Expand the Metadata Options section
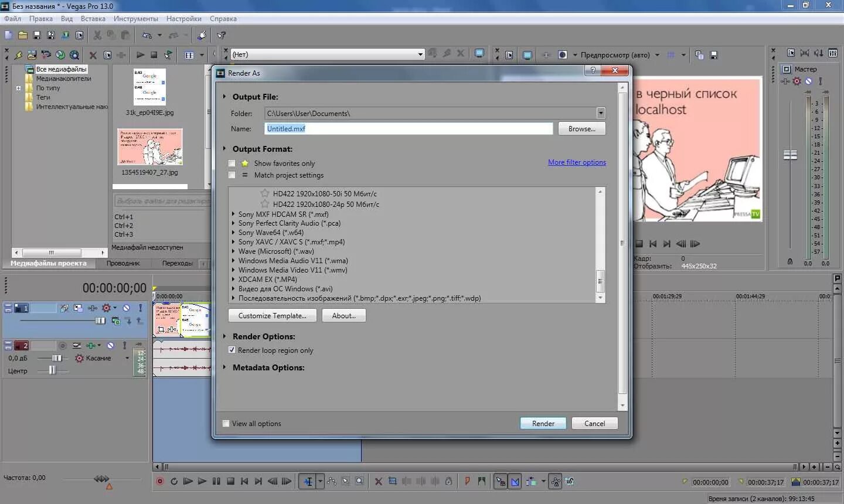 [224, 367]
